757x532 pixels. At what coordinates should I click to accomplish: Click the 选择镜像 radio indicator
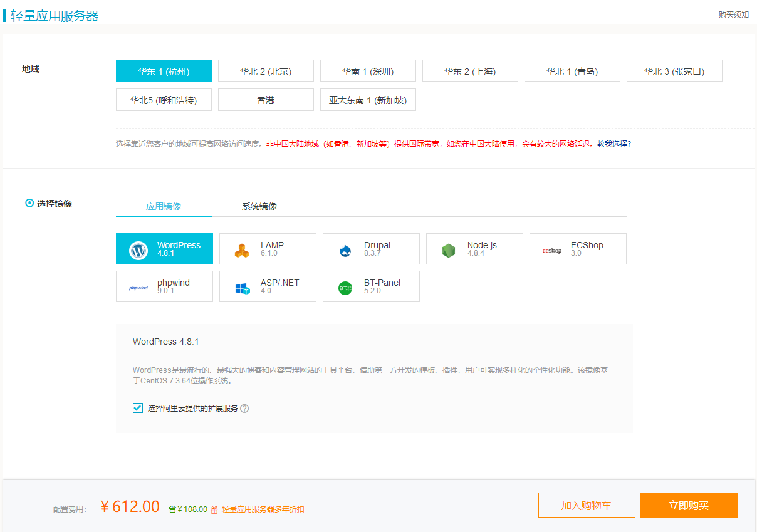click(x=29, y=203)
